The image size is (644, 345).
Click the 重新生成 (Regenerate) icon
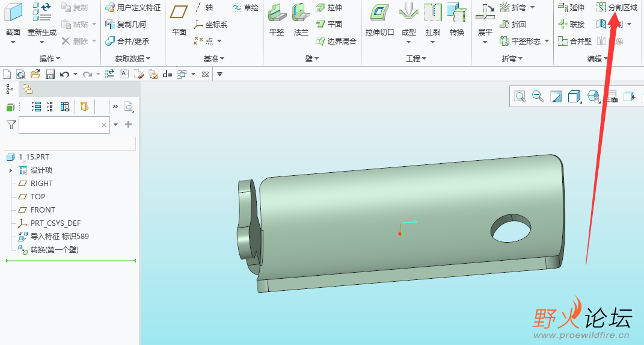pyautogui.click(x=42, y=12)
